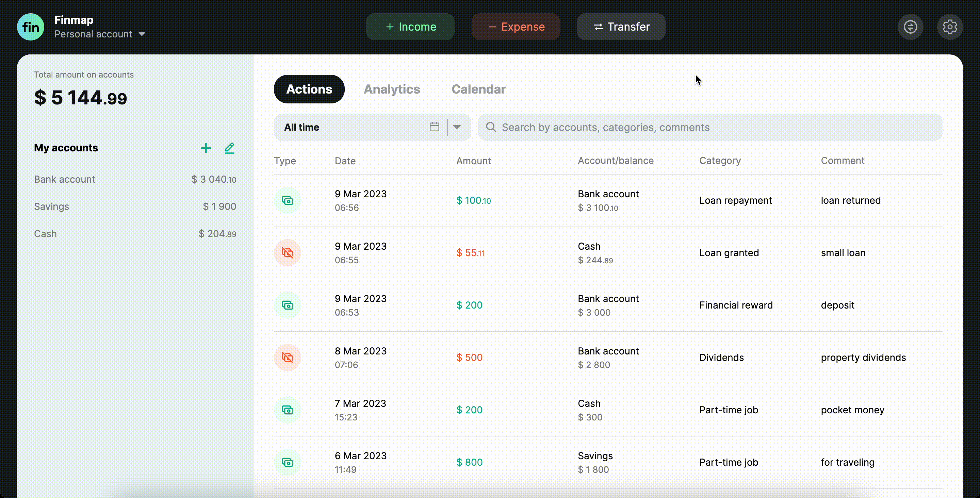This screenshot has height=498, width=980.
Task: Expand the Personal account dropdown
Action: point(142,34)
